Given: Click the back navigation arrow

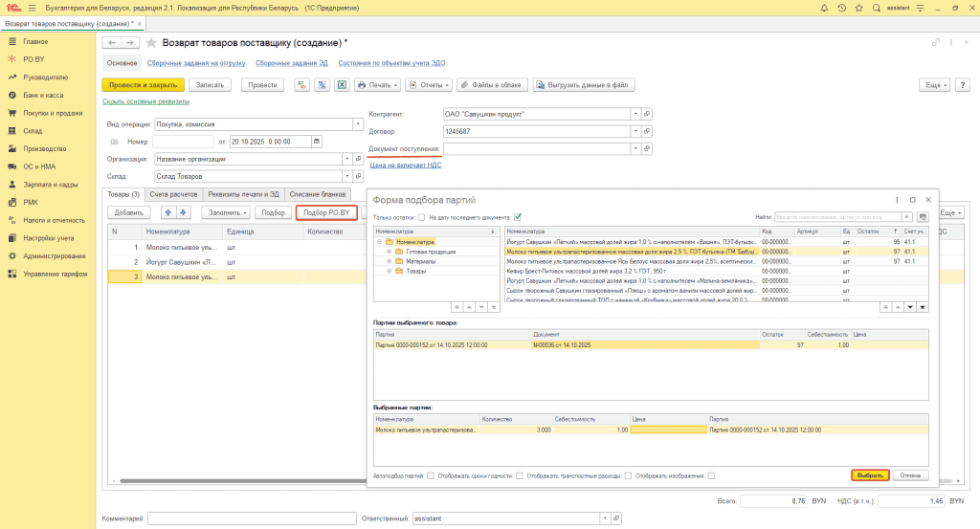Looking at the screenshot, I should pos(112,43).
